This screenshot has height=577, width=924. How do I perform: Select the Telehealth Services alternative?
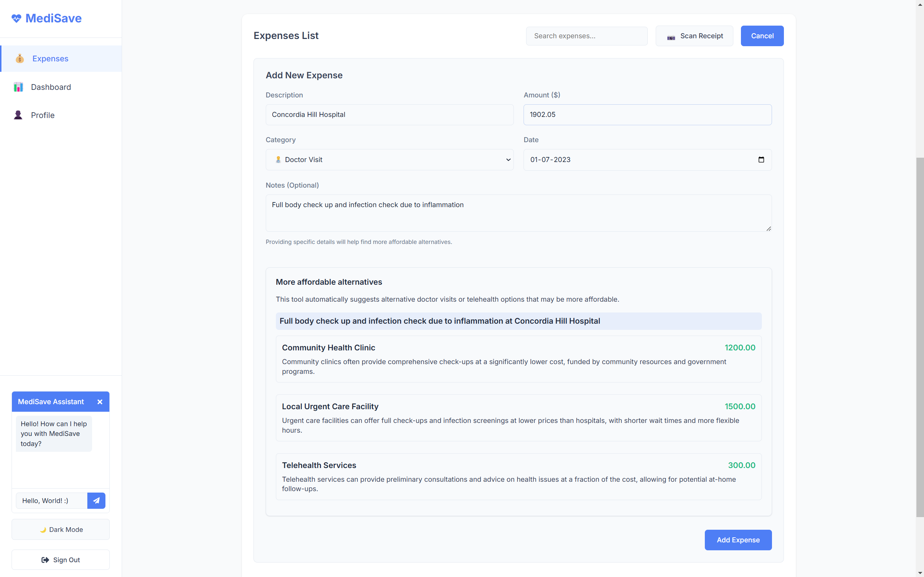coord(518,476)
